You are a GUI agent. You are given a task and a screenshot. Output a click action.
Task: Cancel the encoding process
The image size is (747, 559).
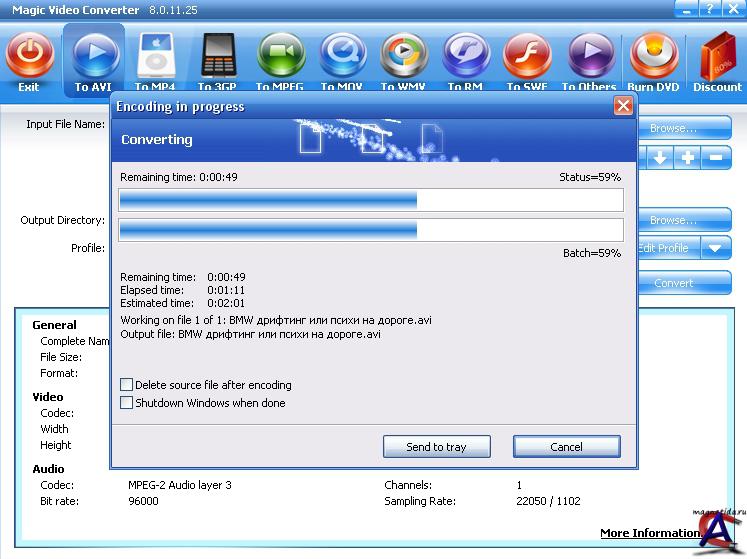[x=566, y=447]
